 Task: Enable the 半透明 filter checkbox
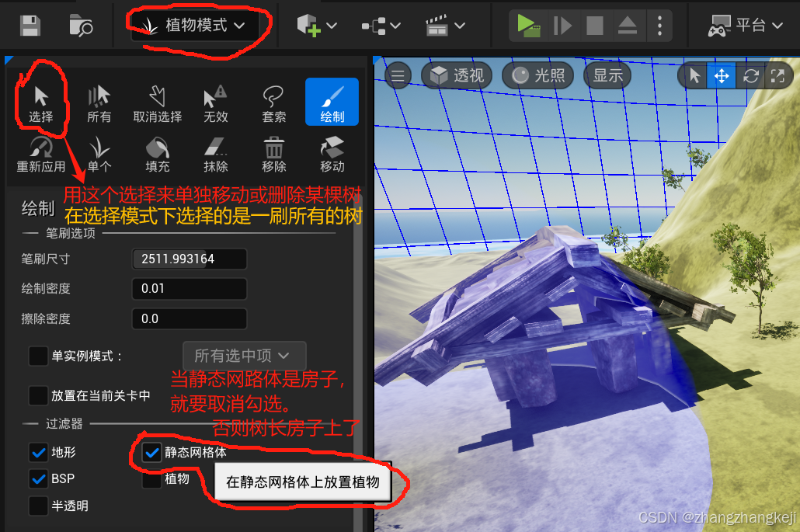(37, 505)
